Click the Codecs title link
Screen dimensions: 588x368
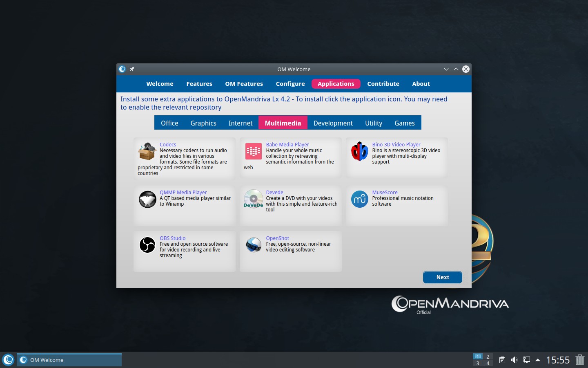point(168,145)
